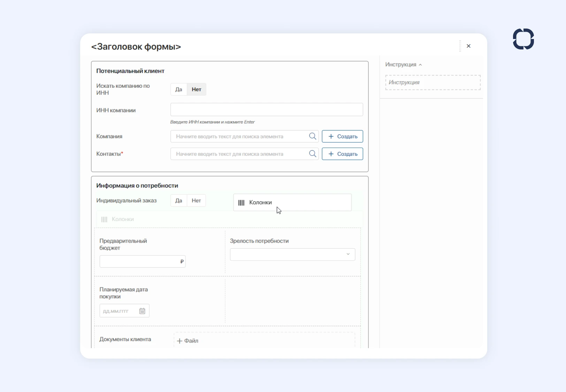Click the search icon in the Компания field
The height and width of the screenshot is (392, 566).
(313, 136)
